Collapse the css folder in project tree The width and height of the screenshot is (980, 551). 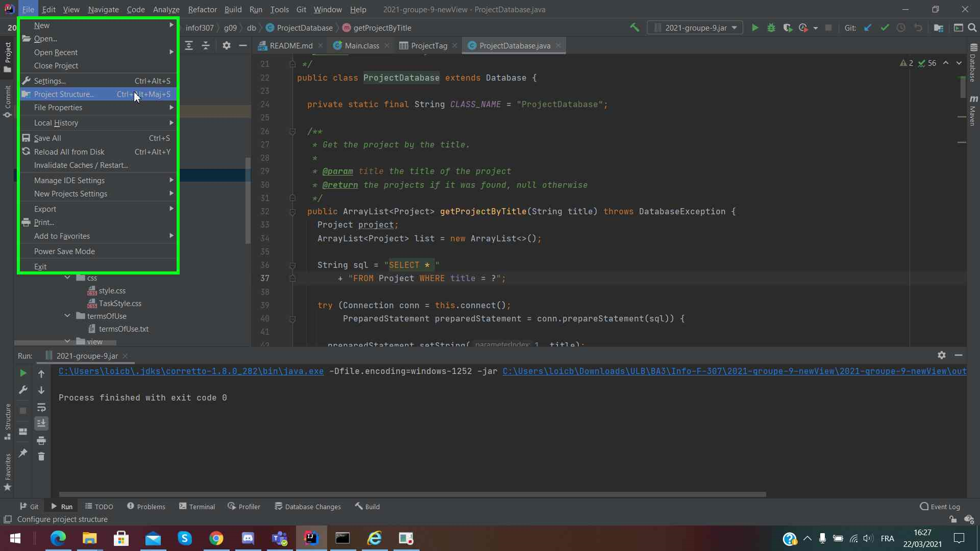67,278
